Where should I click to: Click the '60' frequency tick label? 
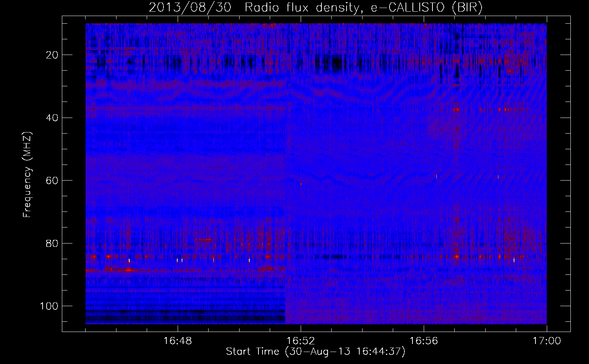tap(52, 181)
